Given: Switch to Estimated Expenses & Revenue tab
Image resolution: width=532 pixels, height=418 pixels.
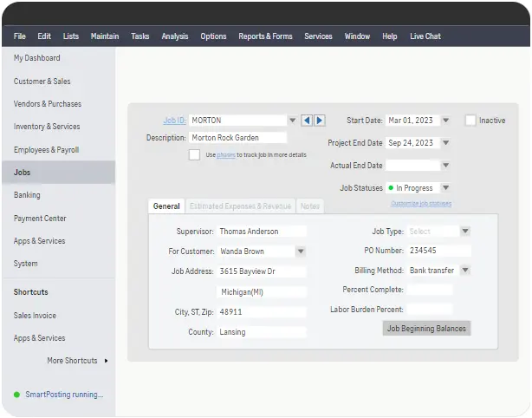Looking at the screenshot, I should (240, 206).
